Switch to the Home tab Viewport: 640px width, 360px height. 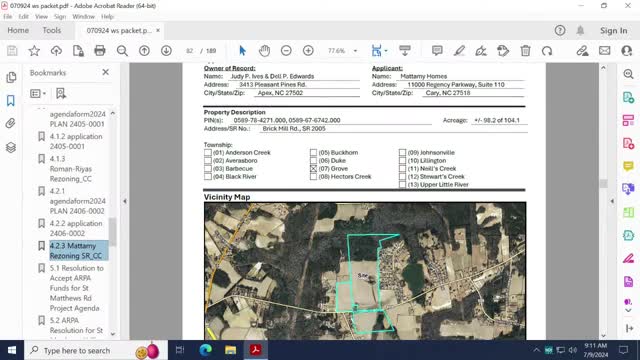pyautogui.click(x=18, y=30)
